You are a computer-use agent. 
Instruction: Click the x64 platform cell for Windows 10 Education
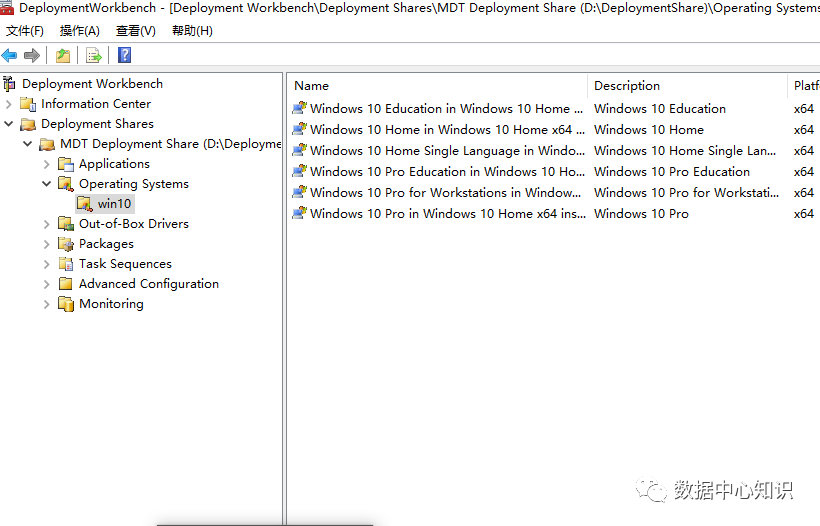click(x=804, y=109)
